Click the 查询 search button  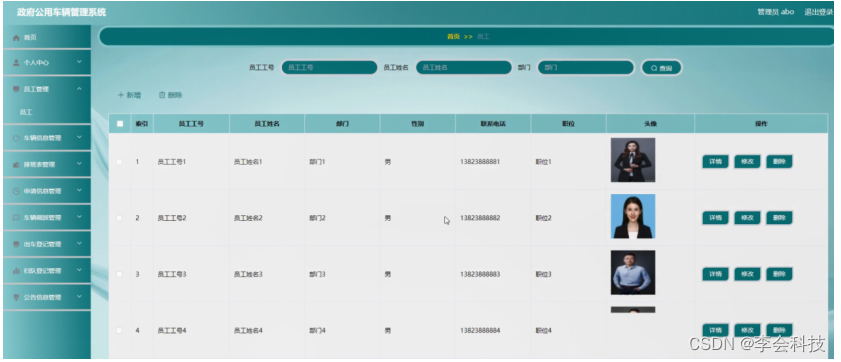662,68
